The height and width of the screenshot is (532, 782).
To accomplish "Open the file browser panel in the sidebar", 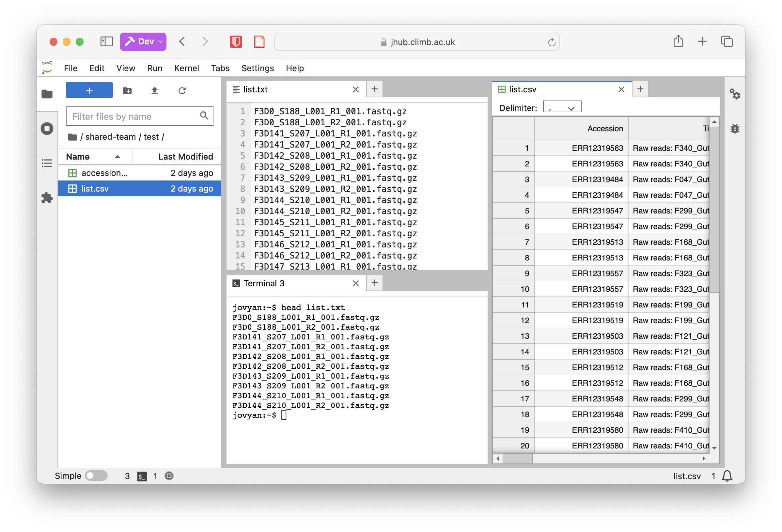I will [47, 94].
